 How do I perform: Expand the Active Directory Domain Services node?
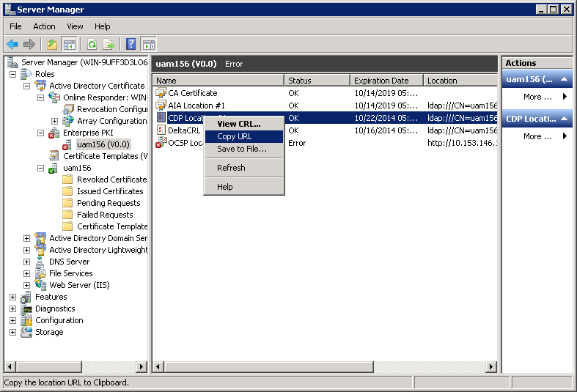[x=27, y=239]
